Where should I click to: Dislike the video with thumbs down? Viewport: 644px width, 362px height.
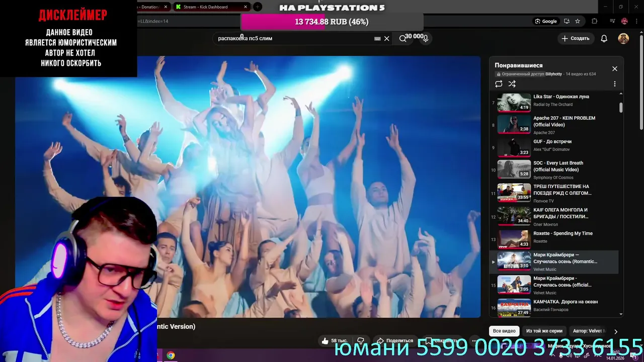(x=361, y=341)
